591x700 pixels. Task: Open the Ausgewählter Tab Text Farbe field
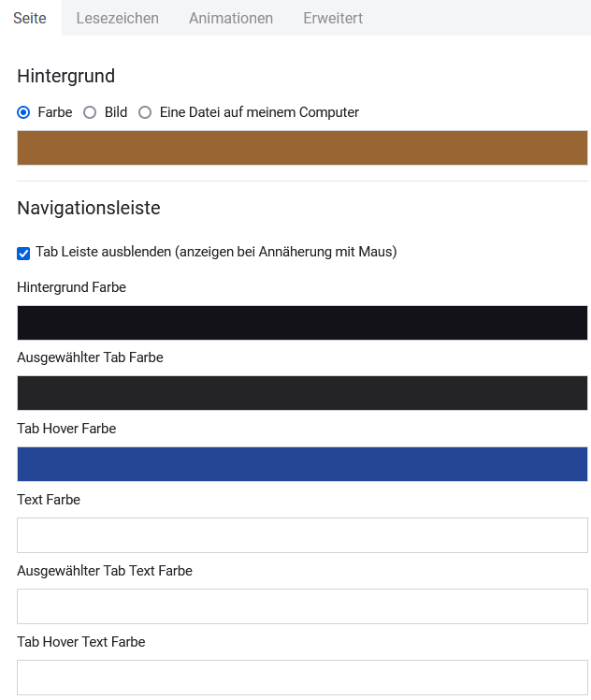[x=302, y=606]
